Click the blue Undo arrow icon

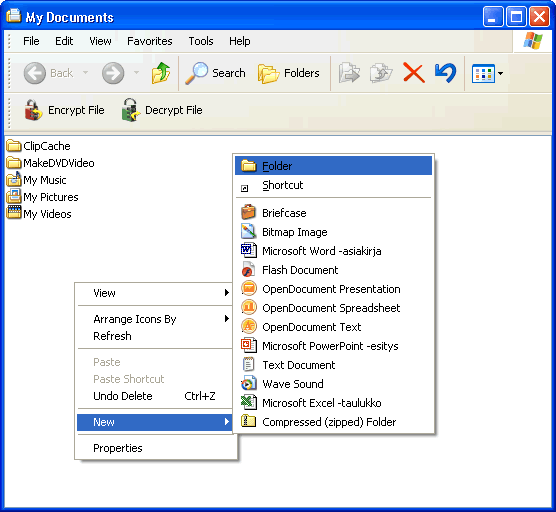[x=445, y=73]
